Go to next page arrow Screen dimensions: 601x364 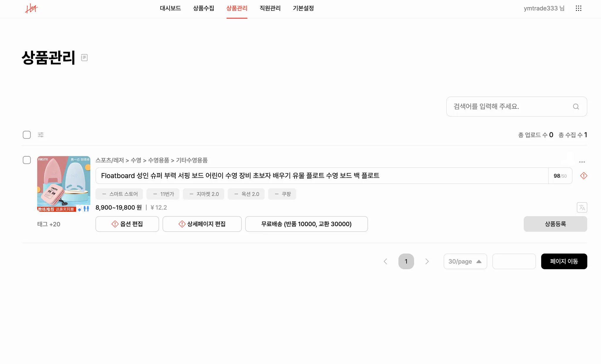coord(427,261)
